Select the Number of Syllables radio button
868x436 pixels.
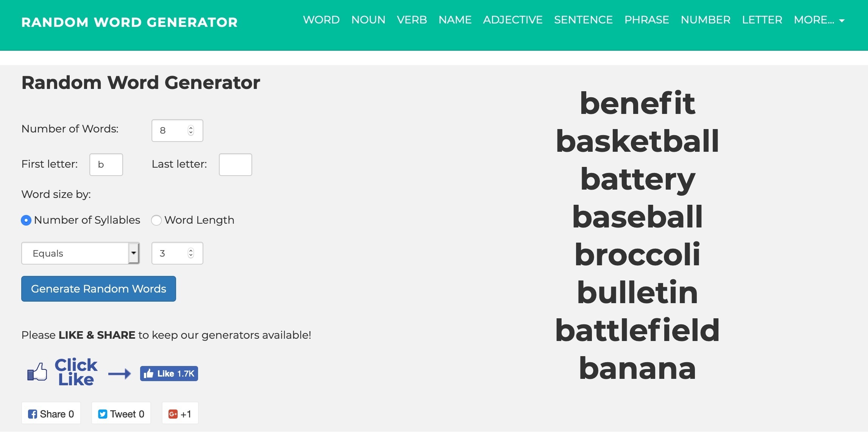(26, 220)
